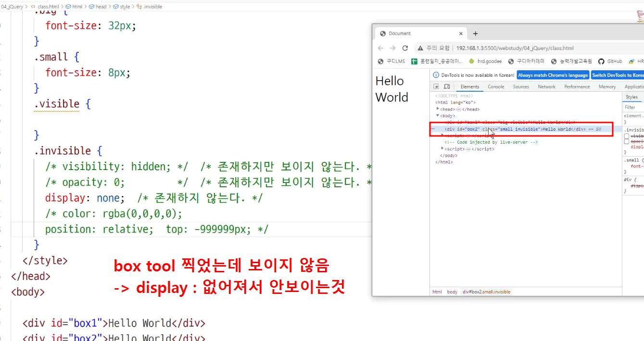Screen dimensions: 644x341
Task: Open the 구디아카데미 bookmark
Action: (x=526, y=61)
